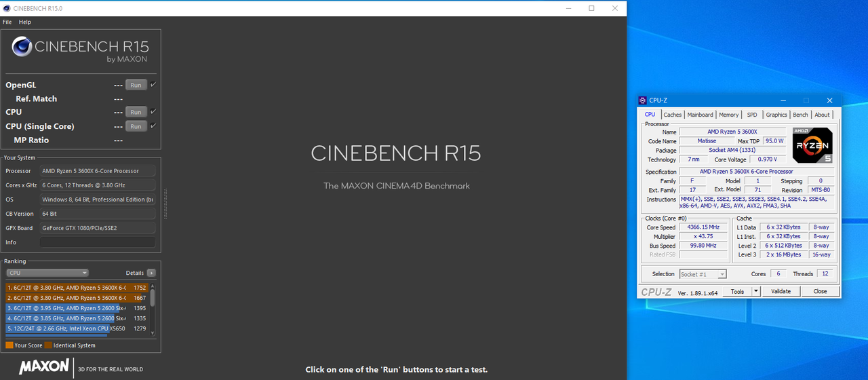
Task: Click the Threads value 12 in CPU-Z
Action: pos(825,274)
